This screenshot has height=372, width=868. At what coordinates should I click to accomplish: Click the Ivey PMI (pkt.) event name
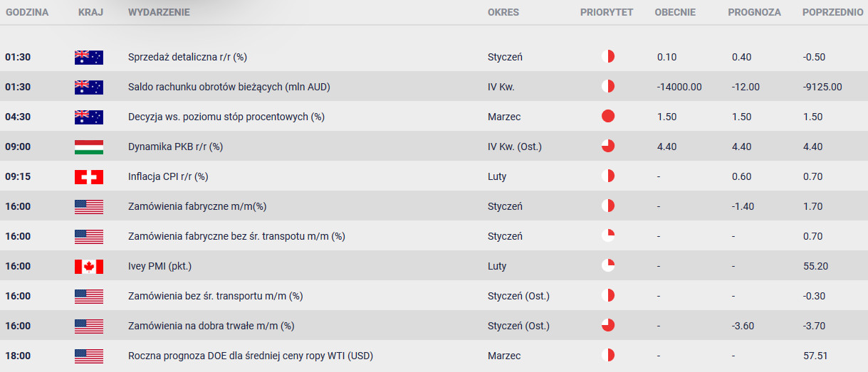(x=160, y=266)
